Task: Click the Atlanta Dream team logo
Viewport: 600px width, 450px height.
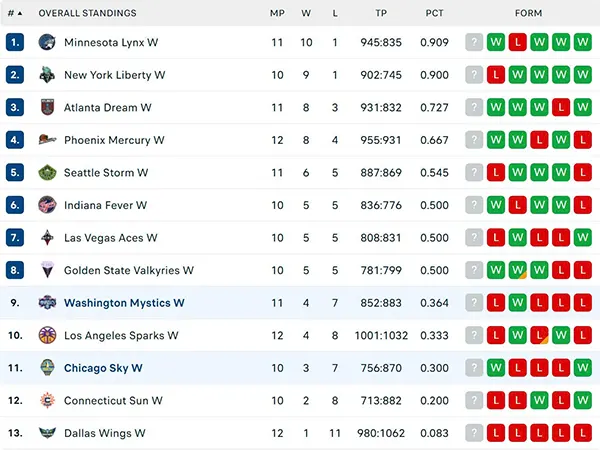Action: click(x=47, y=107)
